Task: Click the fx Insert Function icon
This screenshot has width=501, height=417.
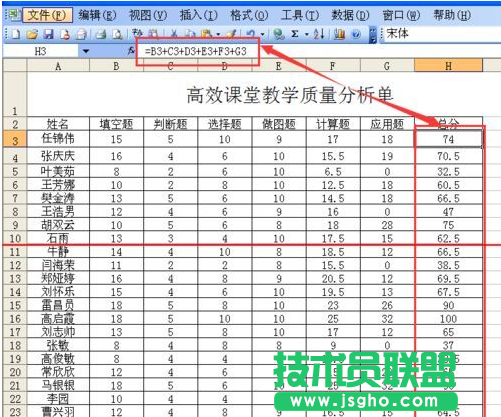Action: 131,51
